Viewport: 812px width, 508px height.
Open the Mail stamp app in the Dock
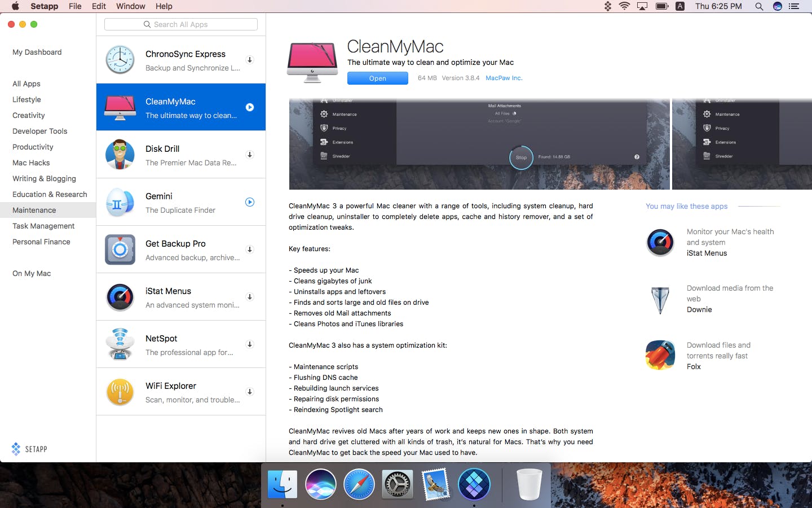(x=435, y=484)
